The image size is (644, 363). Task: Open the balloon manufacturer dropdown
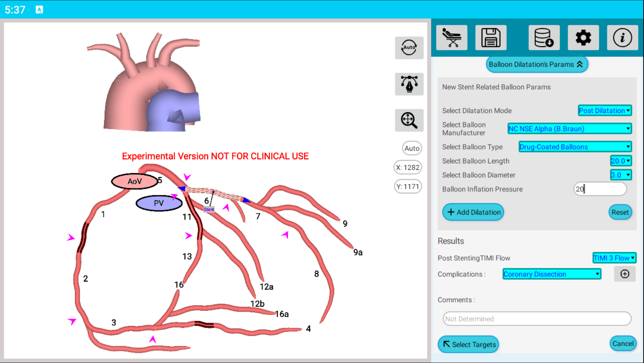[569, 129]
